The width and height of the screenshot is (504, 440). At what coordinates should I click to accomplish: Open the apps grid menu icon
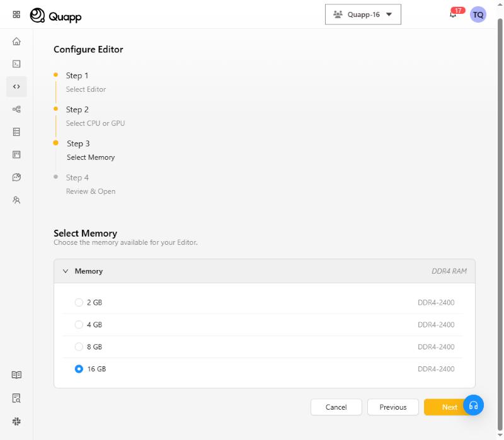[x=16, y=14]
